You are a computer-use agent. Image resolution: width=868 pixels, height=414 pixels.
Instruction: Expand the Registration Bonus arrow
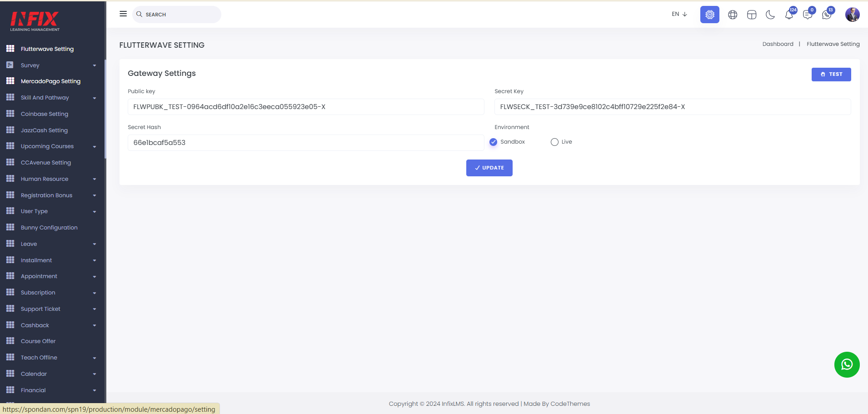point(95,195)
